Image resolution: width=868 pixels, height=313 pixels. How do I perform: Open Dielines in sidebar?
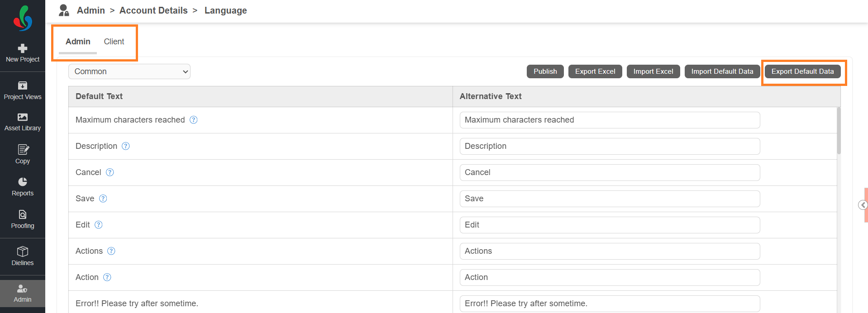click(x=23, y=256)
